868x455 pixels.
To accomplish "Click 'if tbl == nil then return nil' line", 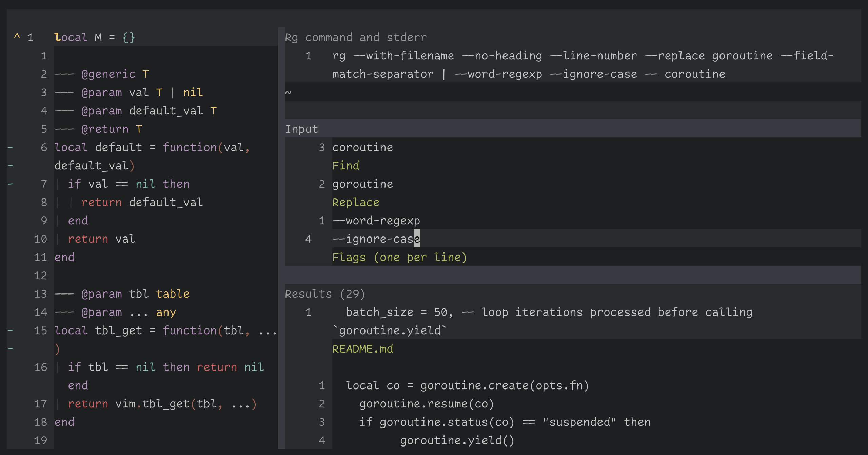I will (166, 367).
